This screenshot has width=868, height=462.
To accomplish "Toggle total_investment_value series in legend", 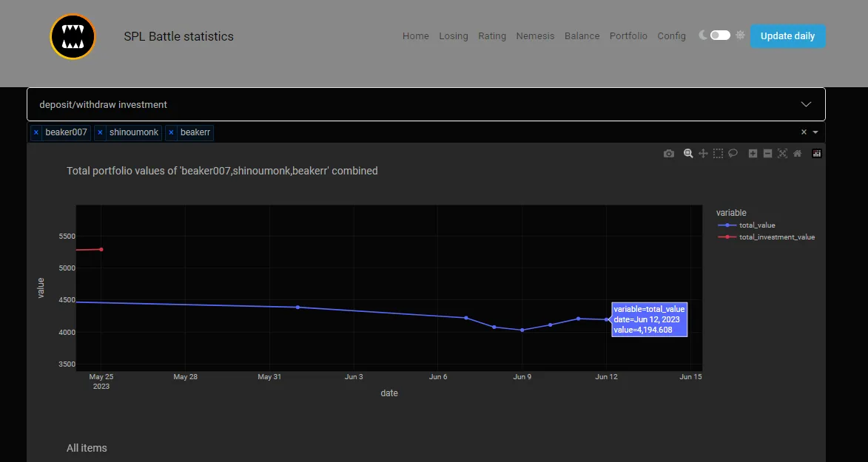I will point(766,237).
